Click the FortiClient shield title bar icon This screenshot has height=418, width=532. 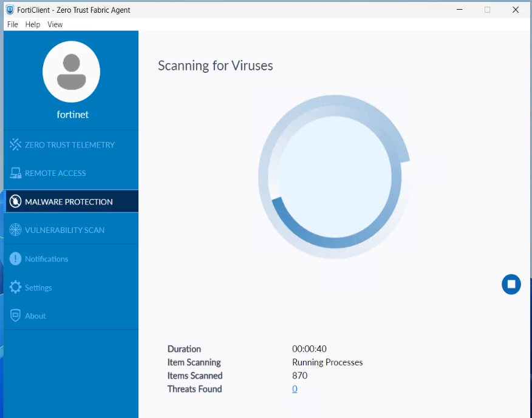(10, 10)
